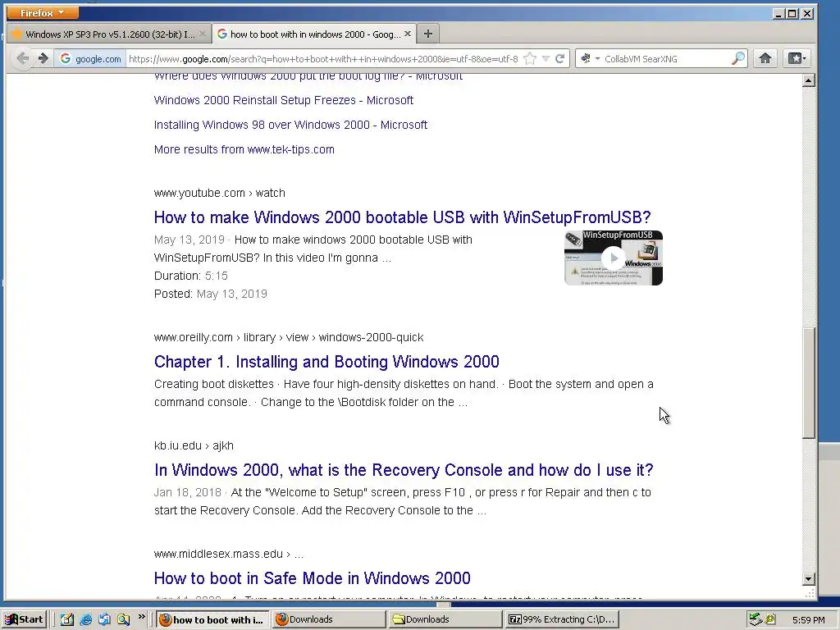Open the Downloads folder taskbar window

[445, 619]
